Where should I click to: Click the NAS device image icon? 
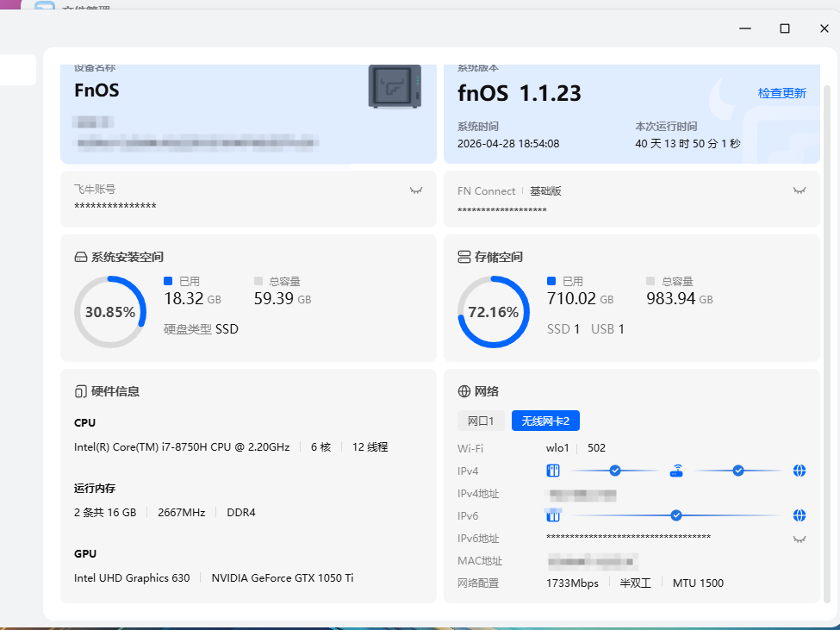(395, 86)
